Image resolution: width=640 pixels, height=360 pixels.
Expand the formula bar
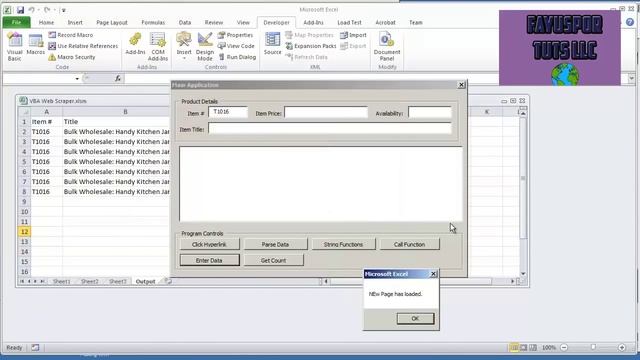pyautogui.click(x=631, y=78)
